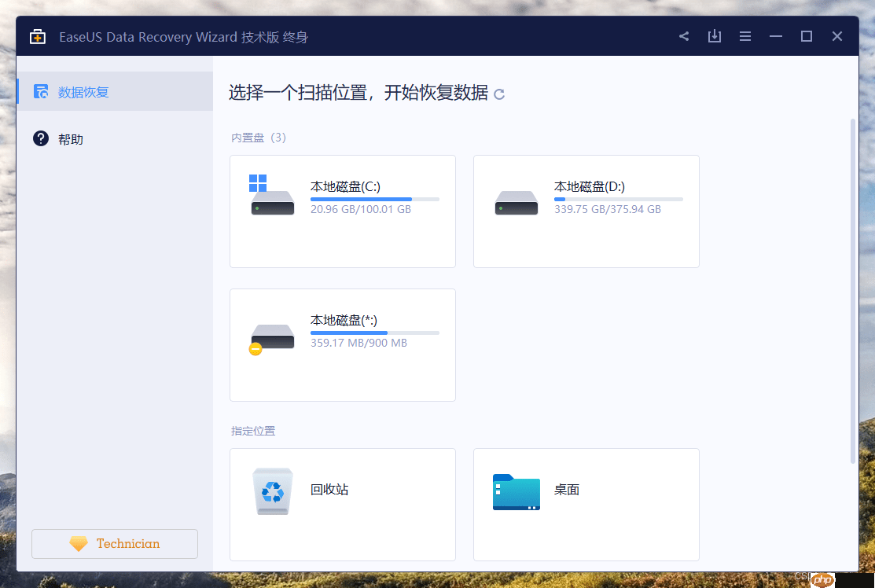Click the Desktop folder icon
The image size is (875, 588).
(x=516, y=491)
